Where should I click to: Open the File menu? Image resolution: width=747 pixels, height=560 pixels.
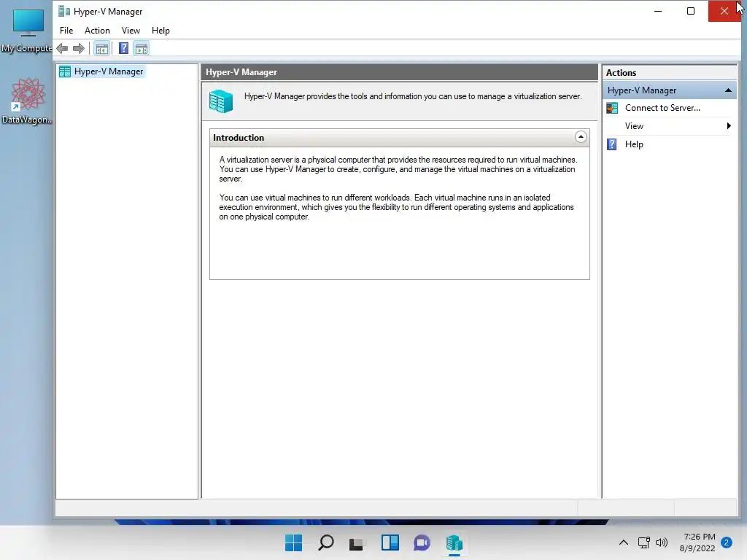pos(66,31)
